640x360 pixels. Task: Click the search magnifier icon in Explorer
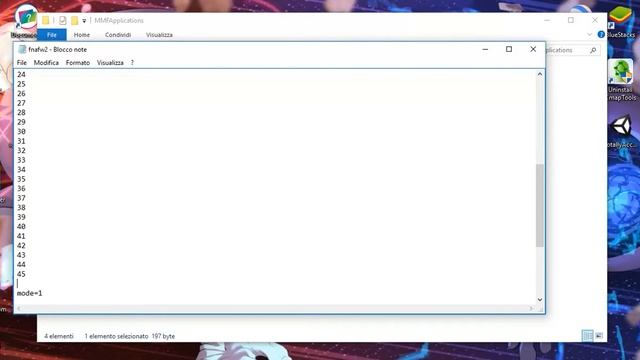pyautogui.click(x=593, y=50)
